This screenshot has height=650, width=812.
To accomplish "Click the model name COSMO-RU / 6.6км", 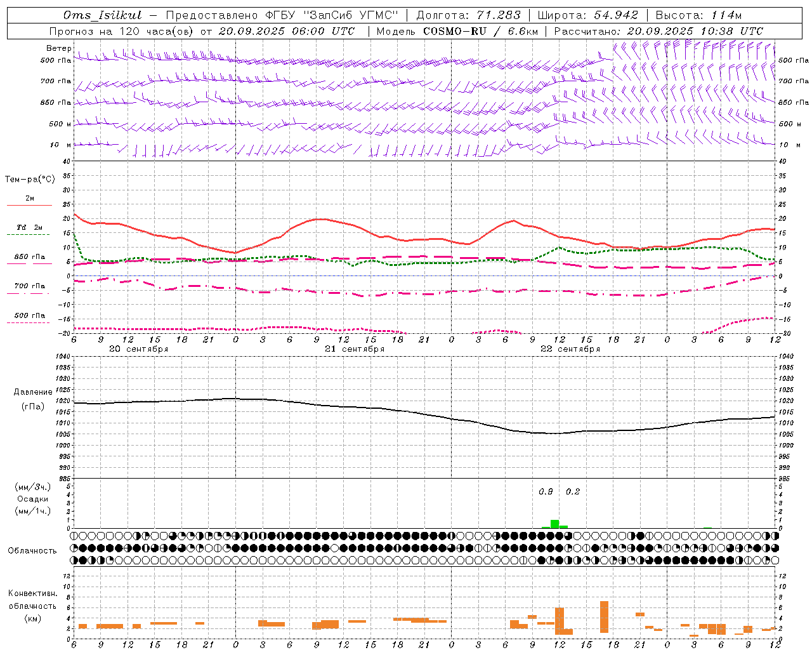I will [481, 31].
